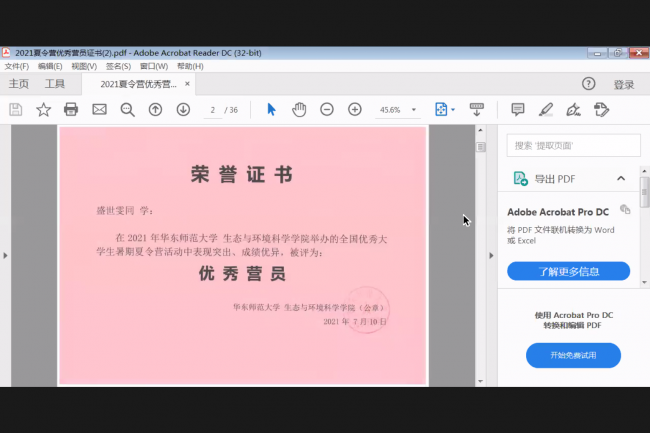Screen dimensions: 650x433
Task: Click the 了解更多信息 button
Action: (568, 271)
